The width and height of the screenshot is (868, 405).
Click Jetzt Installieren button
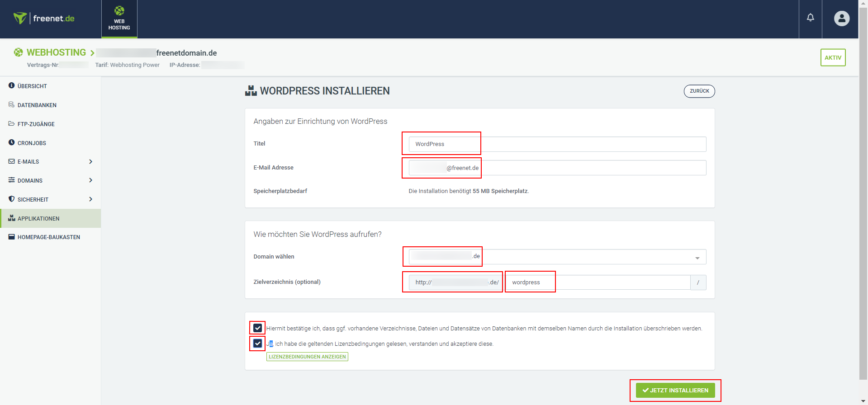pyautogui.click(x=675, y=391)
